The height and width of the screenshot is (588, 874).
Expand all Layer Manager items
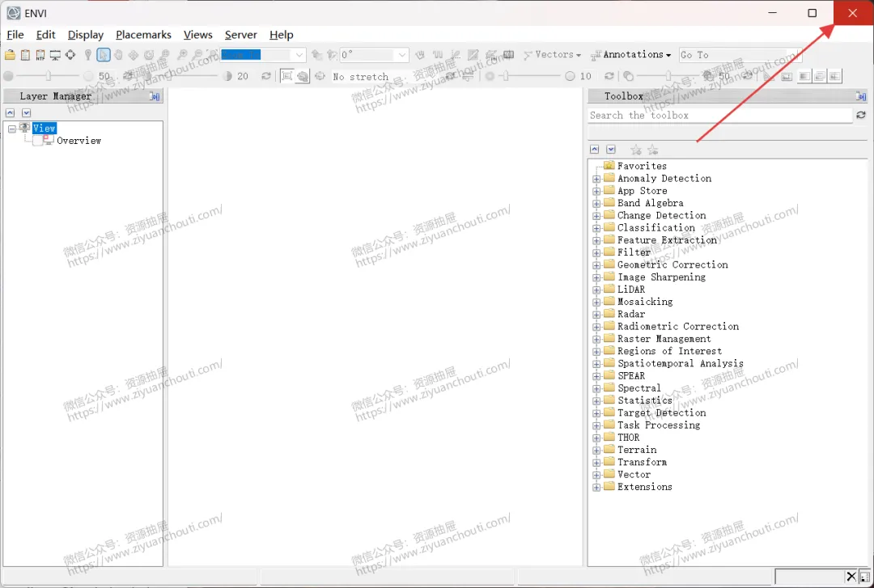tap(26, 112)
